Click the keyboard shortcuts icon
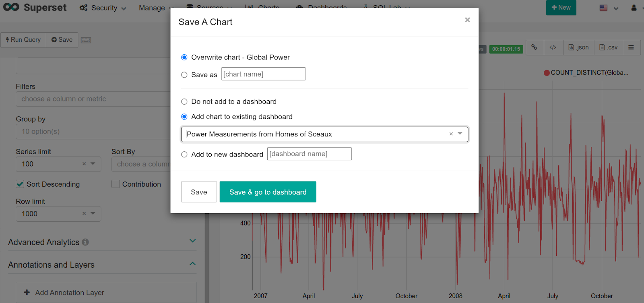The height and width of the screenshot is (303, 644). (x=86, y=40)
